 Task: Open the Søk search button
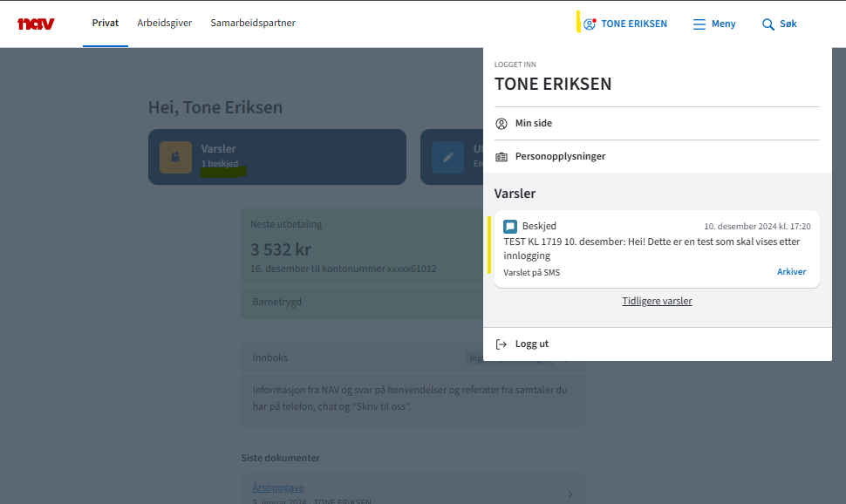(780, 24)
